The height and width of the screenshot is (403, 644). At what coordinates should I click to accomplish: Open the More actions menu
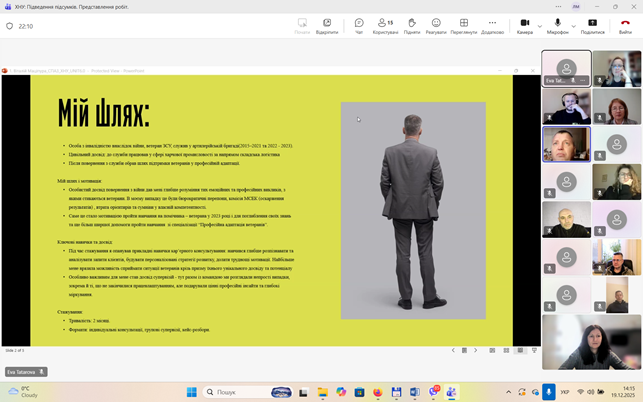coord(492,25)
